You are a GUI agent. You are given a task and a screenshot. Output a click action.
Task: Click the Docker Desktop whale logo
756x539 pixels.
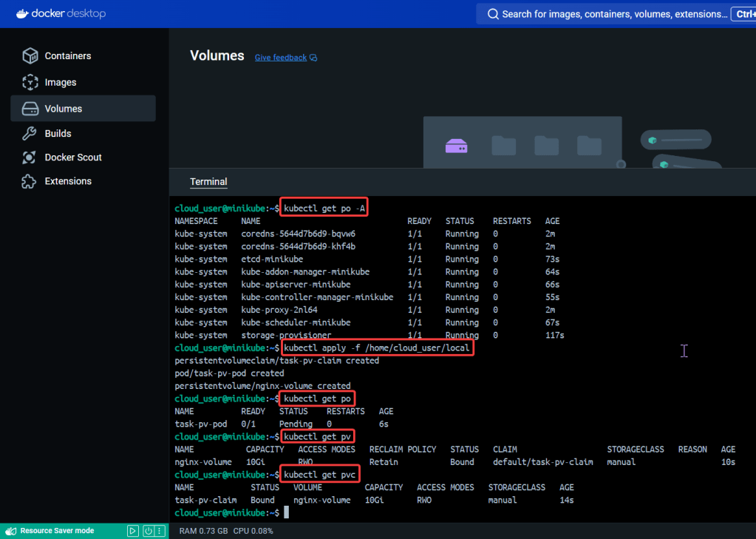click(x=22, y=13)
